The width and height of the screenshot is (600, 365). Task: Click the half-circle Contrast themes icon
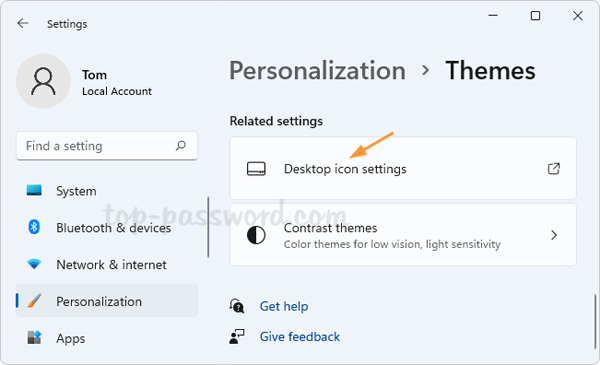click(x=256, y=235)
